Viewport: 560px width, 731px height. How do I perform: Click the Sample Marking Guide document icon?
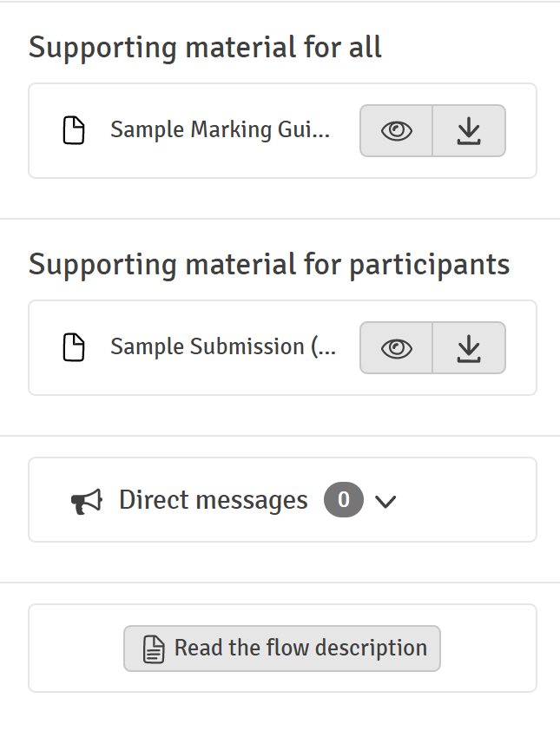pos(74,130)
